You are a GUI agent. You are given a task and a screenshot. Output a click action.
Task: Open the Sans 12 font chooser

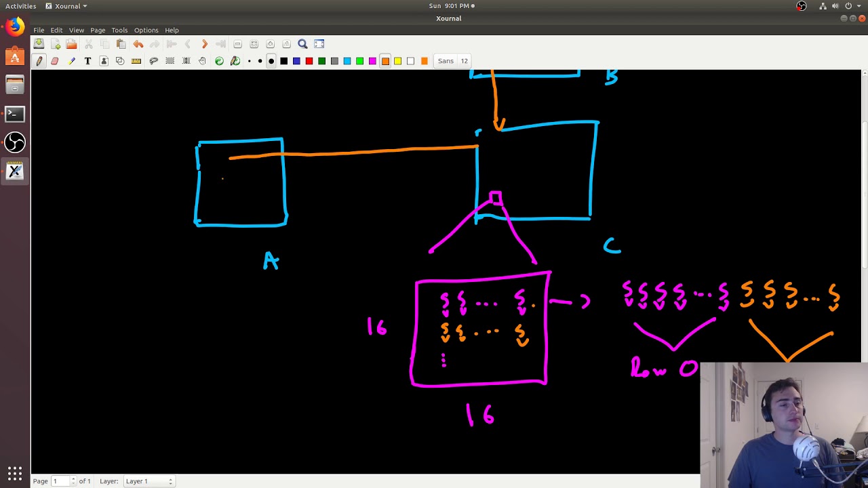pos(454,61)
